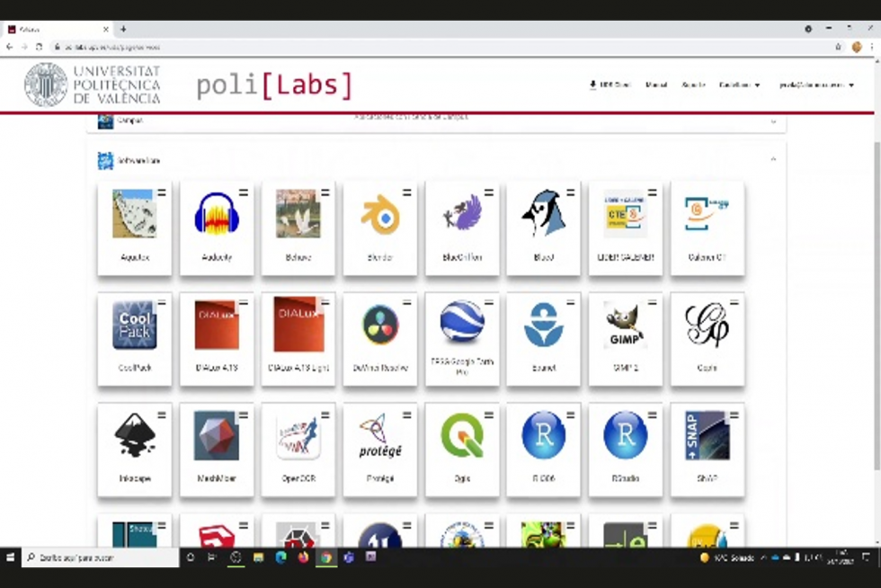The image size is (881, 588).
Task: Open the user account email dropdown
Action: [816, 85]
